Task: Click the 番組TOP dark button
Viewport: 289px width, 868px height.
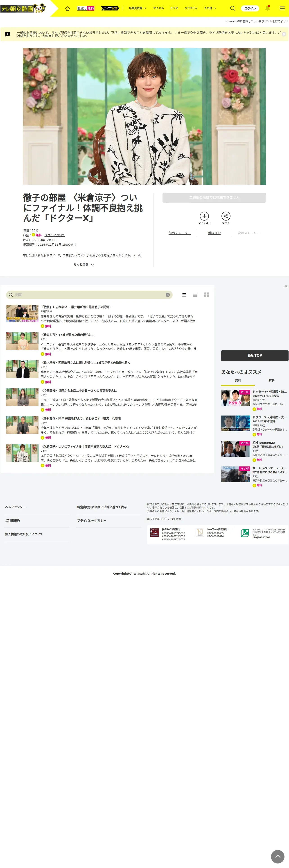Action: pyautogui.click(x=255, y=356)
